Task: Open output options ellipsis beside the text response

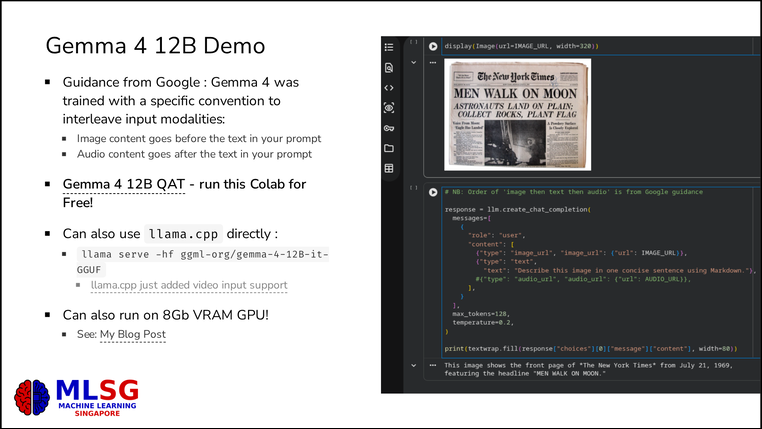Action: (433, 365)
